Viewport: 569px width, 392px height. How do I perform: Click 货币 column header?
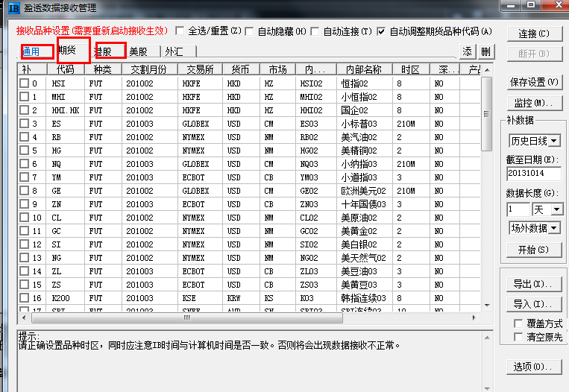pos(241,69)
